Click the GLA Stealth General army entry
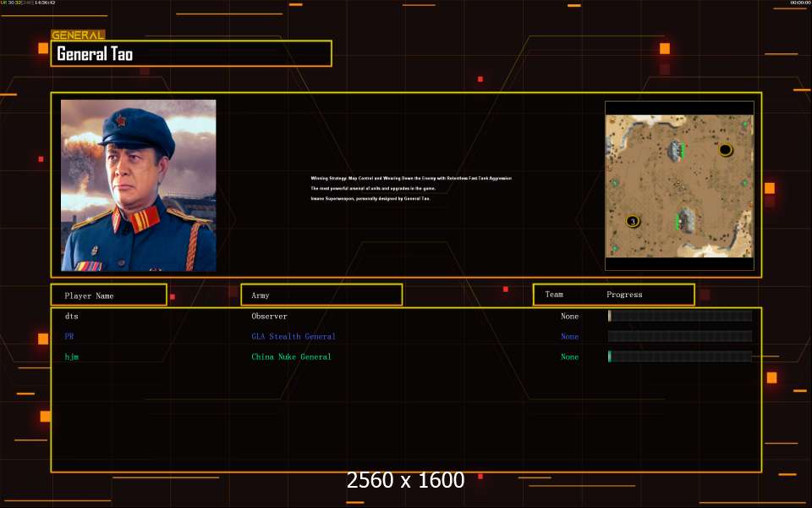Image resolution: width=812 pixels, height=508 pixels. pyautogui.click(x=294, y=337)
